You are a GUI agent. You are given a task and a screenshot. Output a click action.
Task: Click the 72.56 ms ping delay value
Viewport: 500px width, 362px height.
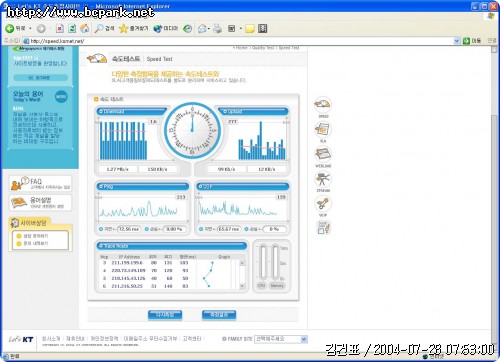[x=129, y=229]
